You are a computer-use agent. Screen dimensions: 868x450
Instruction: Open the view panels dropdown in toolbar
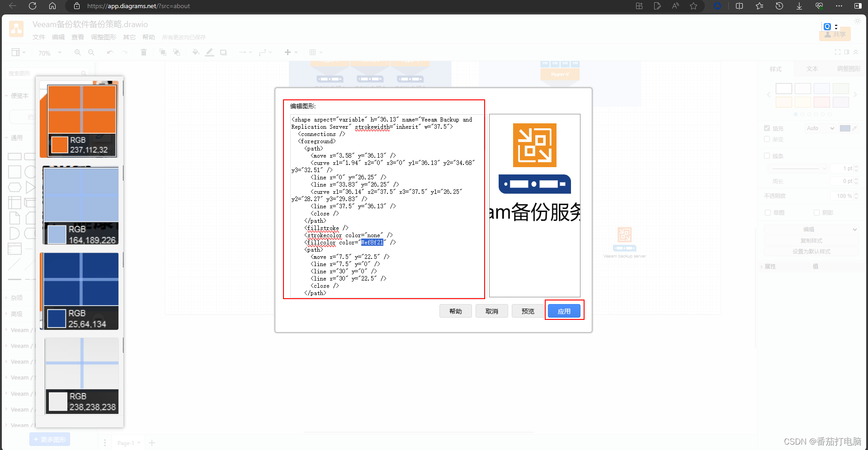click(19, 52)
